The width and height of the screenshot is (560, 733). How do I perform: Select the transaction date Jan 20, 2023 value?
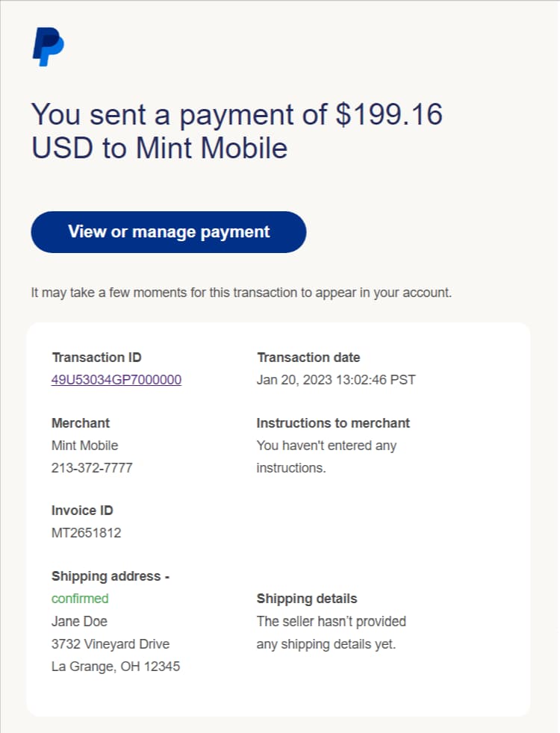pos(335,380)
